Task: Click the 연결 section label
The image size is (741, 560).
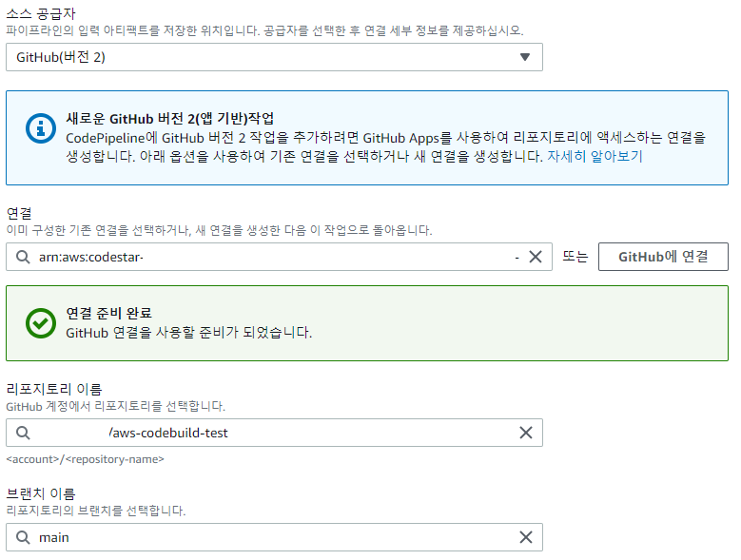Action: (19, 213)
